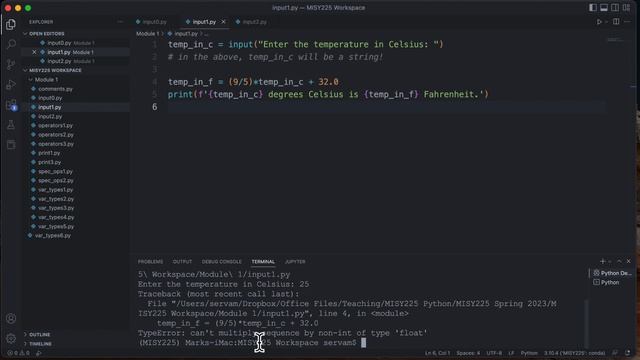
Task: Close the terminal panel
Action: click(x=629, y=261)
